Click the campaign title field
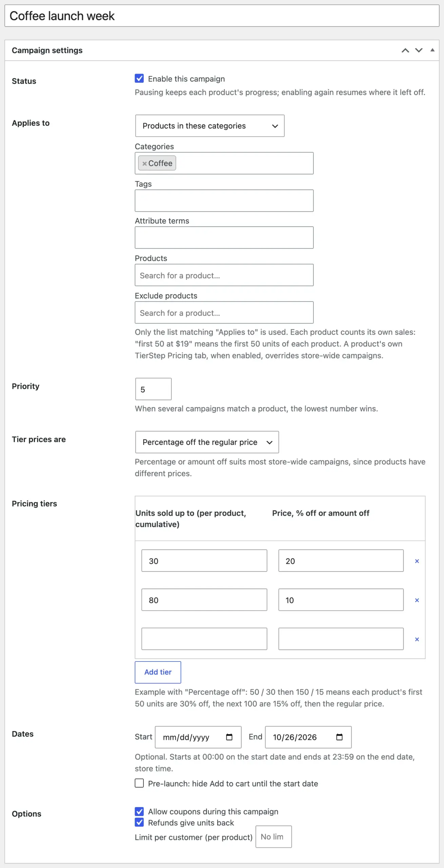The height and width of the screenshot is (868, 444). coord(222,16)
